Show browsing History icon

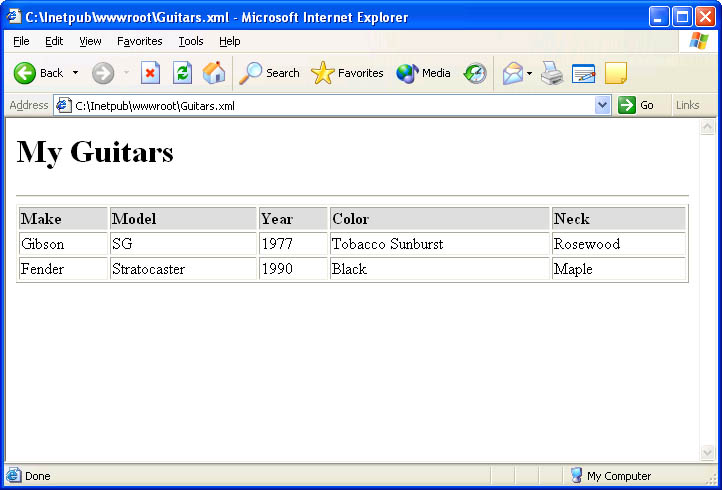click(475, 73)
